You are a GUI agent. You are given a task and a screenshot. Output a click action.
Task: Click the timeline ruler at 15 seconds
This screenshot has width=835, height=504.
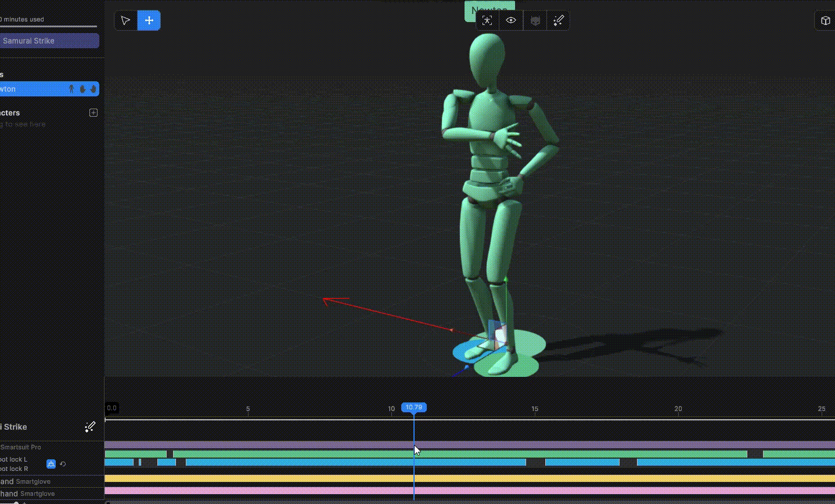coord(535,409)
